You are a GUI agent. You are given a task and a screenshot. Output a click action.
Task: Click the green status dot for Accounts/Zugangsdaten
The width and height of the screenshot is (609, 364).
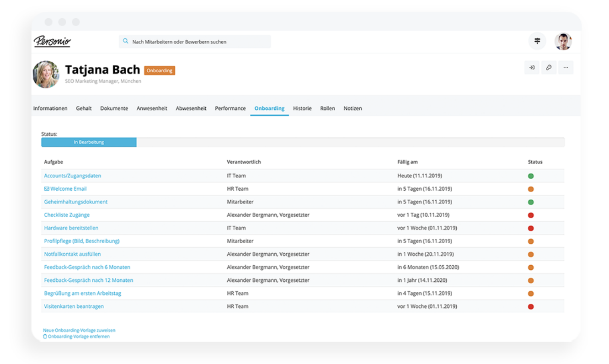coord(531,176)
